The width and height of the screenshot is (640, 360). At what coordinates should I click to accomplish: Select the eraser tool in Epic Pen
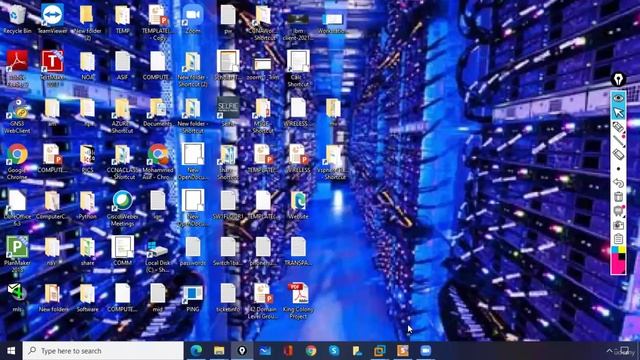point(618,155)
